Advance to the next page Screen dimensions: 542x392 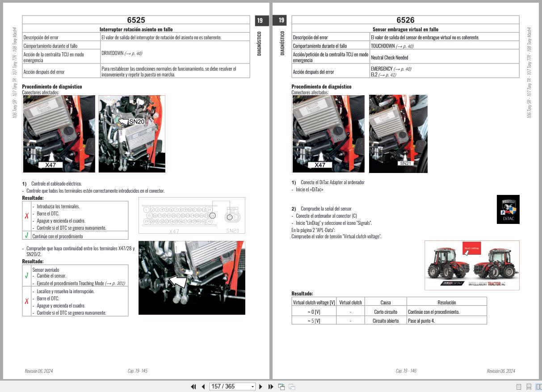click(x=261, y=386)
